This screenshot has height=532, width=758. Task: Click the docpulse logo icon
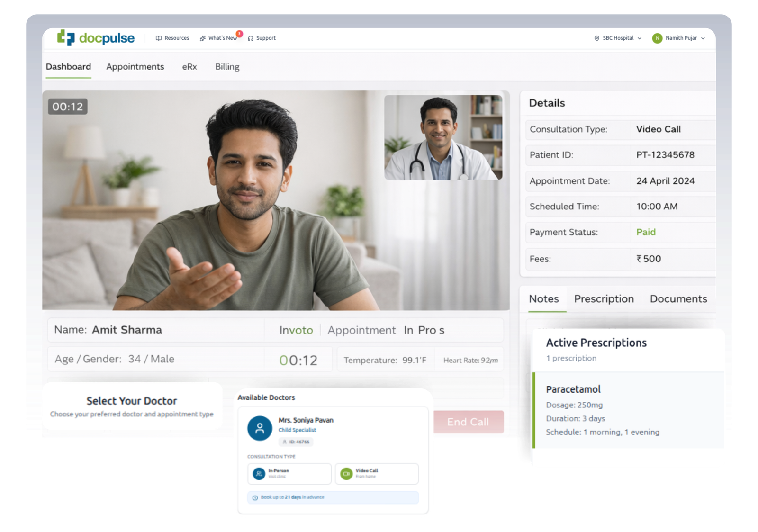66,38
